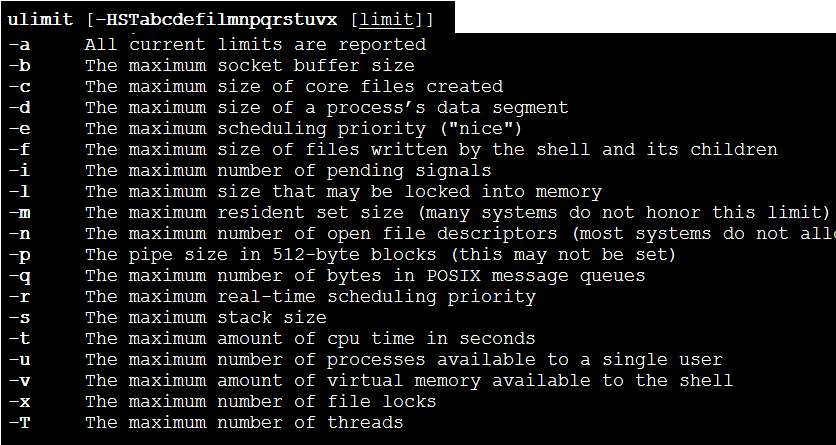Click the -b socket buffer size flag
The image size is (836, 445).
[18, 65]
